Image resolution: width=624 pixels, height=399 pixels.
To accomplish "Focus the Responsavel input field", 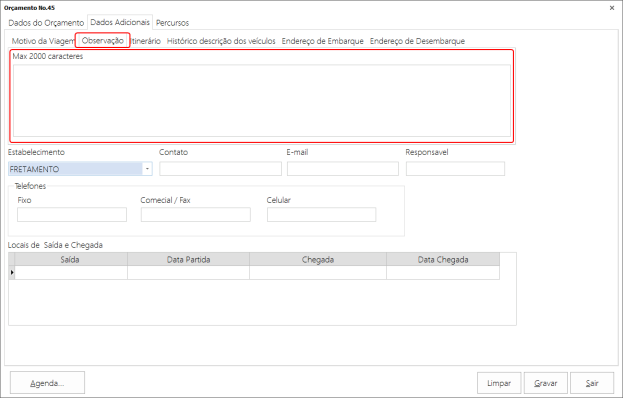I will pyautogui.click(x=455, y=169).
